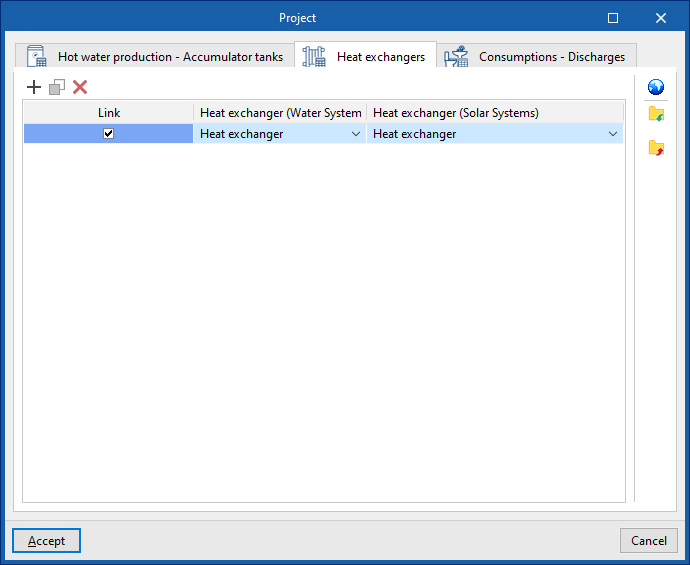Select the Heat exchangers tab
690x565 pixels.
pos(365,56)
